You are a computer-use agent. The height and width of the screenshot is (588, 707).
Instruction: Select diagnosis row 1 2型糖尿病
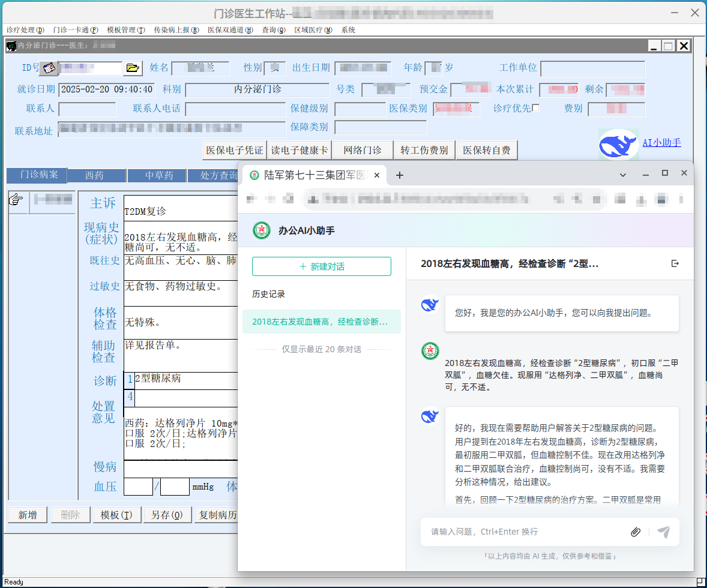tap(181, 380)
